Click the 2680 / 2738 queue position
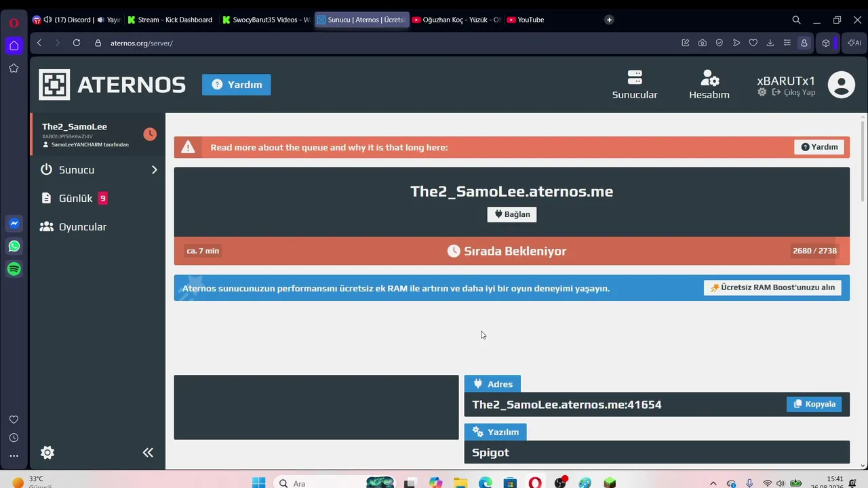The height and width of the screenshot is (488, 868). [x=814, y=251]
